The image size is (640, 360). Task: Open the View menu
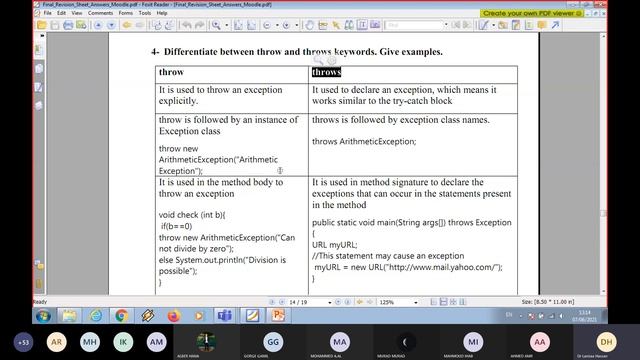pos(77,13)
